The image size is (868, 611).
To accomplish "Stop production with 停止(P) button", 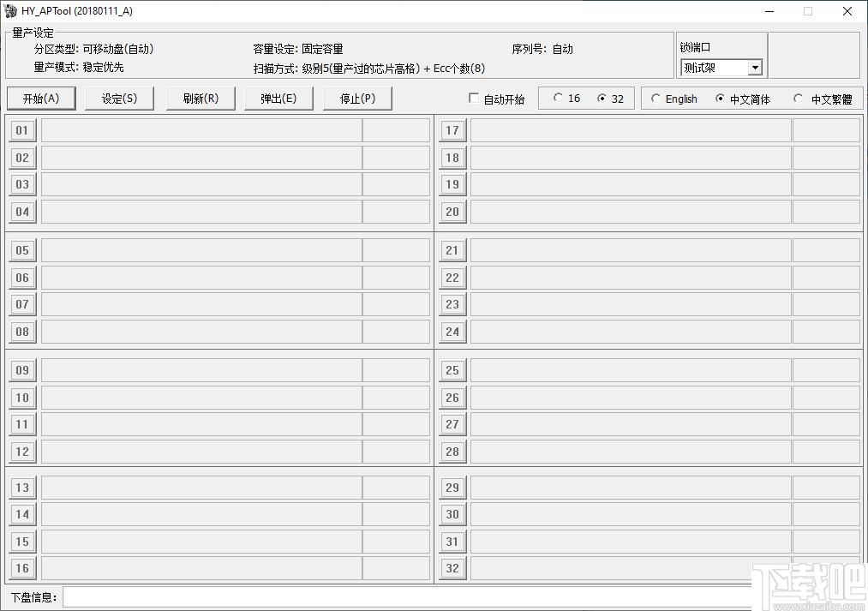I will tap(357, 99).
